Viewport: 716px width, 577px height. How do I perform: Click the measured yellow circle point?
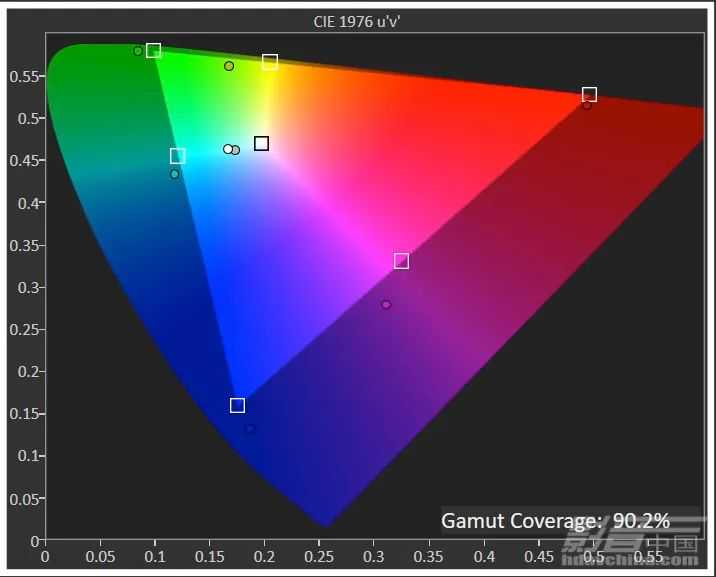(229, 66)
